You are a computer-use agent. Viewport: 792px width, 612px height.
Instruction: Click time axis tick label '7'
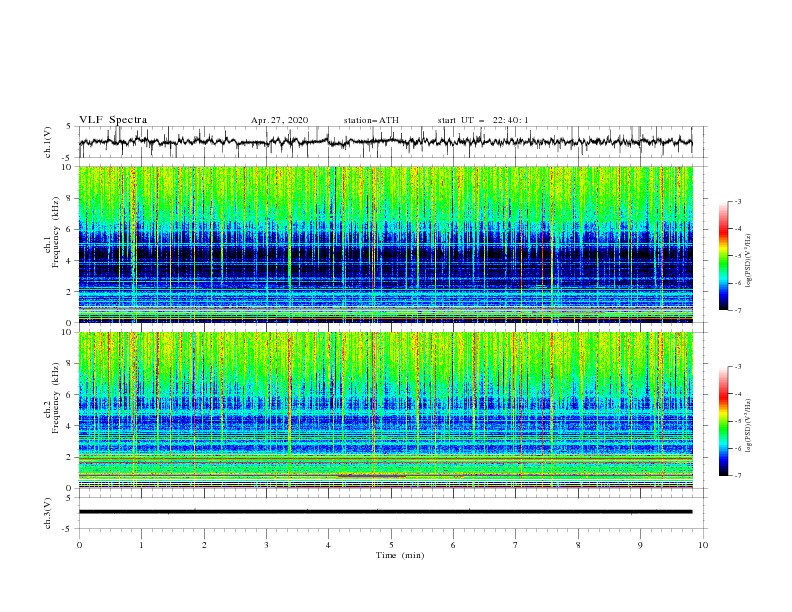point(516,545)
